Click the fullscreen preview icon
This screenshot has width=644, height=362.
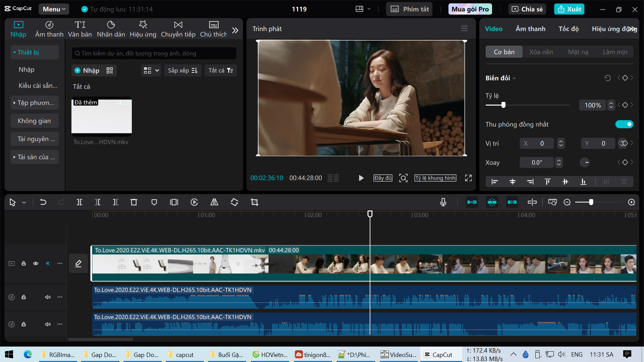[468, 178]
